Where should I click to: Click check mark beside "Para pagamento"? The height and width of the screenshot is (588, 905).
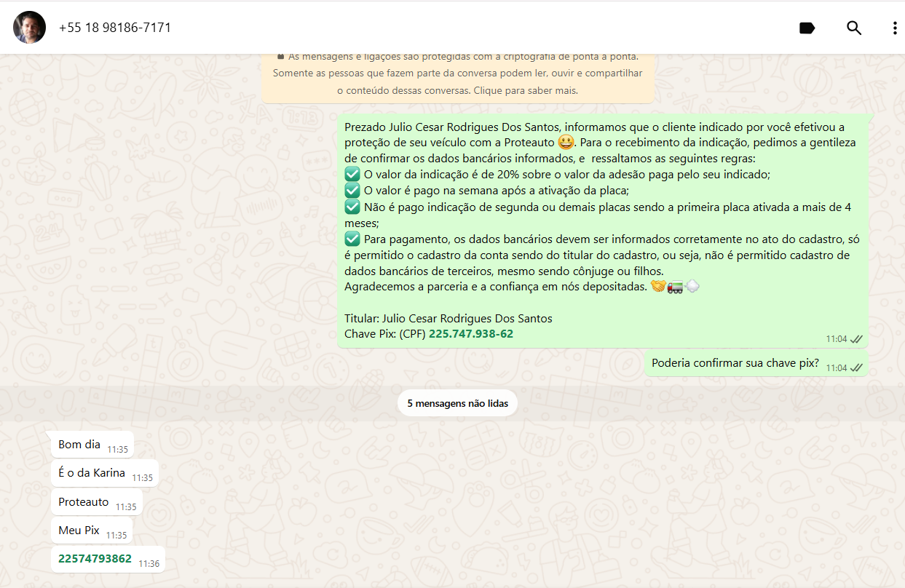352,239
